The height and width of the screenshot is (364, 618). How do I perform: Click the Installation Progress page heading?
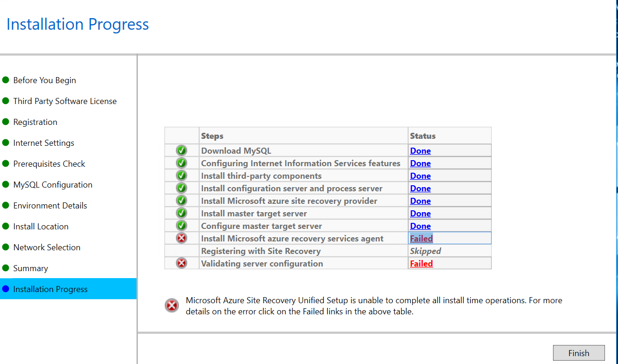pyautogui.click(x=78, y=24)
